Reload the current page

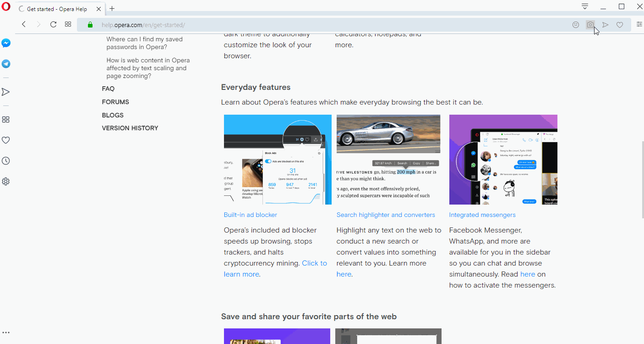[53, 25]
